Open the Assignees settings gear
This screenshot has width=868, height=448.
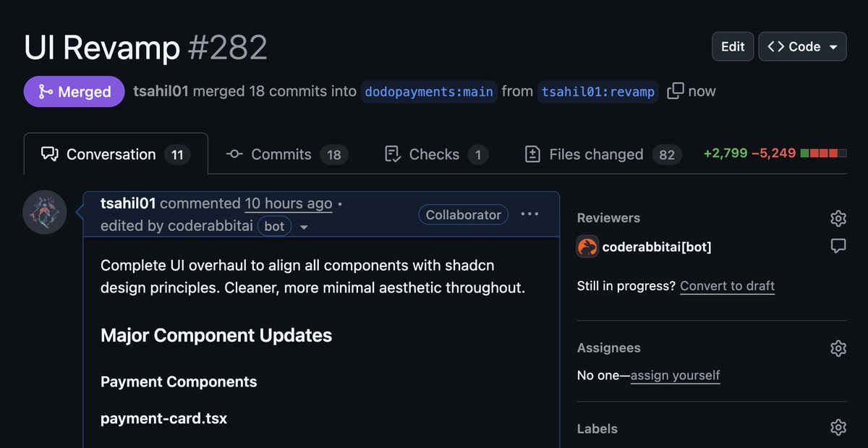pos(838,348)
